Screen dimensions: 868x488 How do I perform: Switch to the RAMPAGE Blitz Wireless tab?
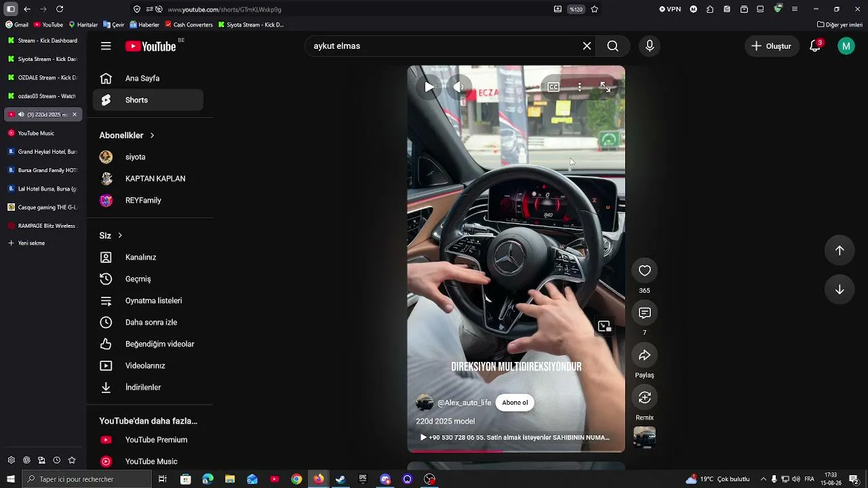43,226
